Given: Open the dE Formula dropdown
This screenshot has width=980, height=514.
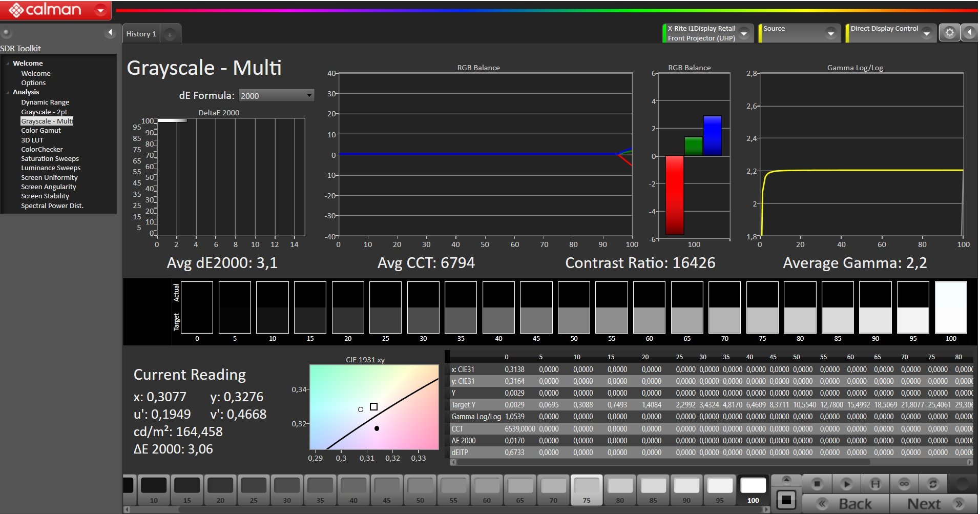Looking at the screenshot, I should click(x=277, y=95).
